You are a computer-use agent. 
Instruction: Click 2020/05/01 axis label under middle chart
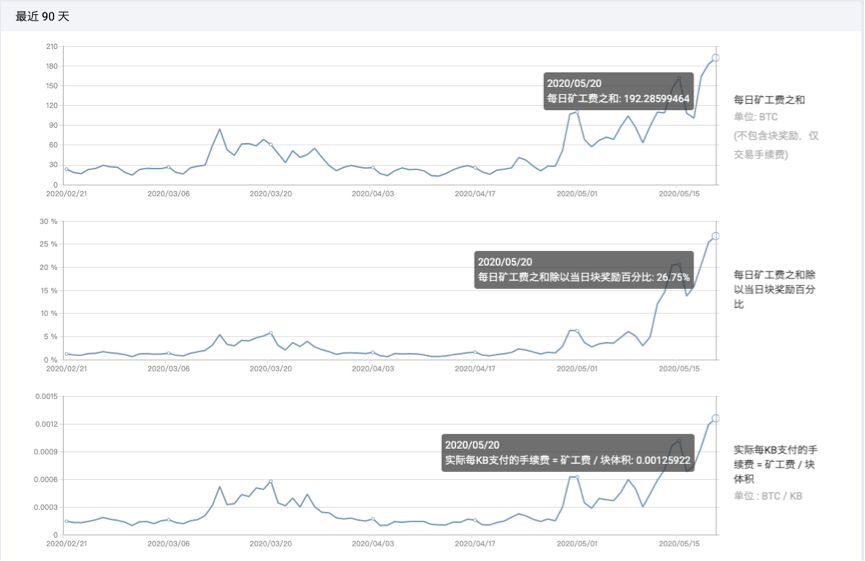pyautogui.click(x=576, y=368)
